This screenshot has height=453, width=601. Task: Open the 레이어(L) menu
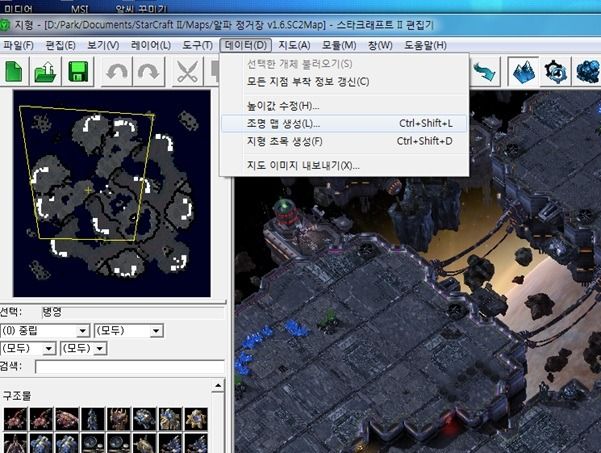(151, 45)
